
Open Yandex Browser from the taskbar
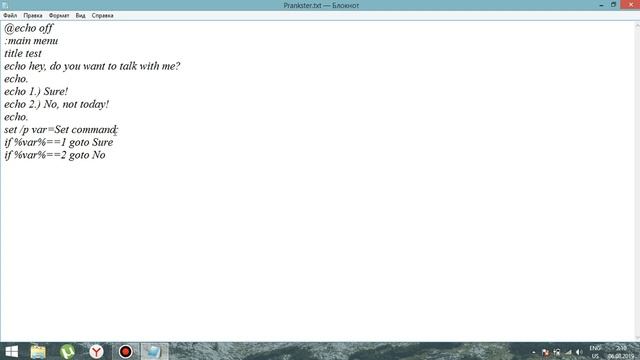pos(96,351)
